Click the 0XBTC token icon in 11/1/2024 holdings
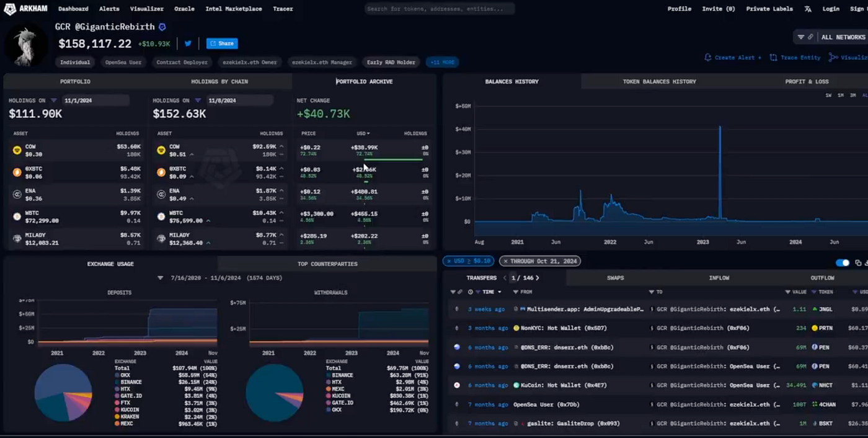Viewport: 868px width, 438px height. 17,172
